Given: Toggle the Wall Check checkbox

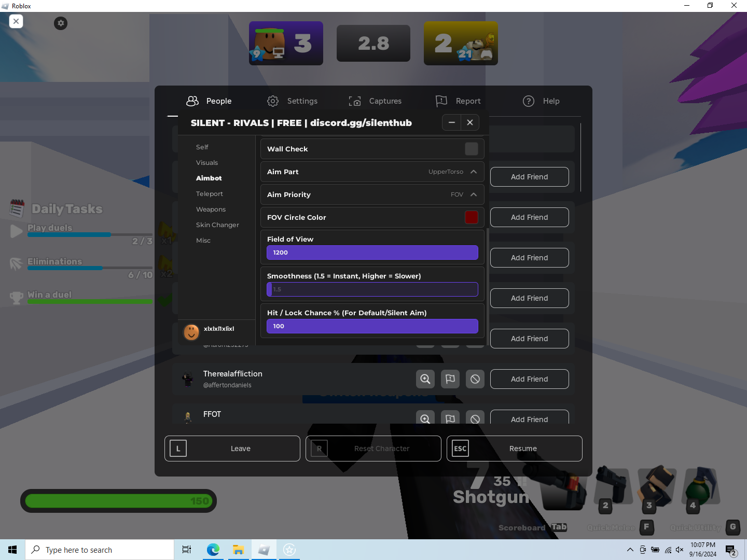Looking at the screenshot, I should pyautogui.click(x=472, y=149).
